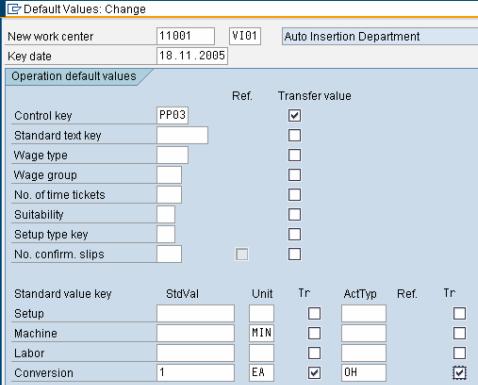The width and height of the screenshot is (478, 385).
Task: Enable transfer for No. of time tickets
Action: [x=294, y=195]
